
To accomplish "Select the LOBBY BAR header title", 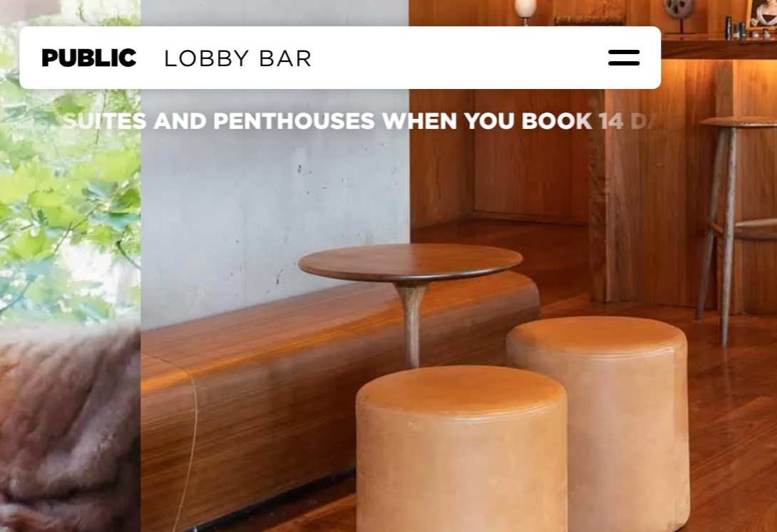I will pos(238,58).
